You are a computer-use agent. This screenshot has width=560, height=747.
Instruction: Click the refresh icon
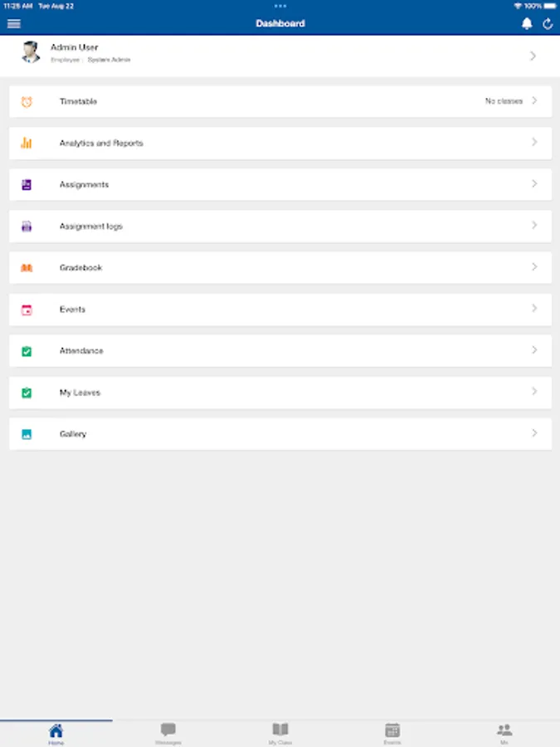(548, 24)
